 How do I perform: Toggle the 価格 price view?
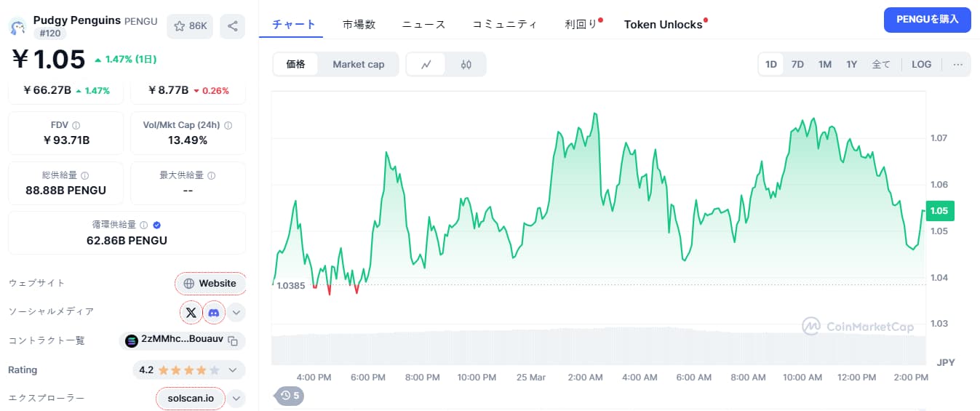coord(296,64)
